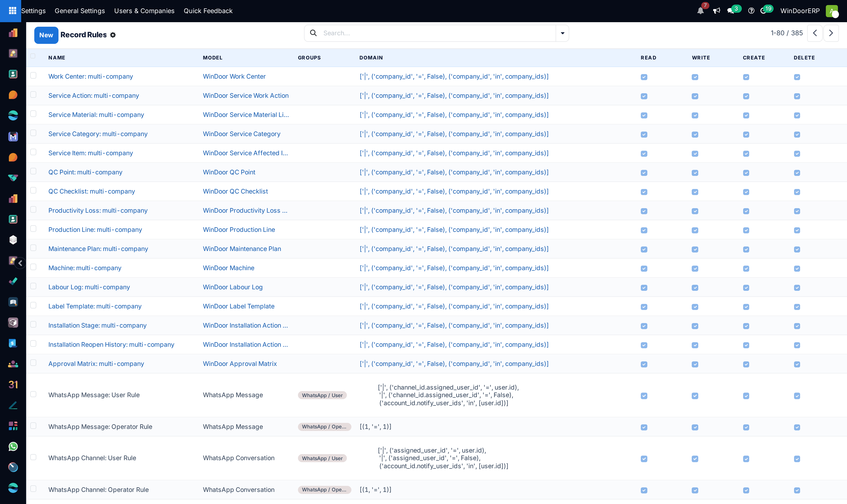Open the Sign pen app in sidebar
Image resolution: width=847 pixels, height=504 pixels.
click(x=13, y=405)
